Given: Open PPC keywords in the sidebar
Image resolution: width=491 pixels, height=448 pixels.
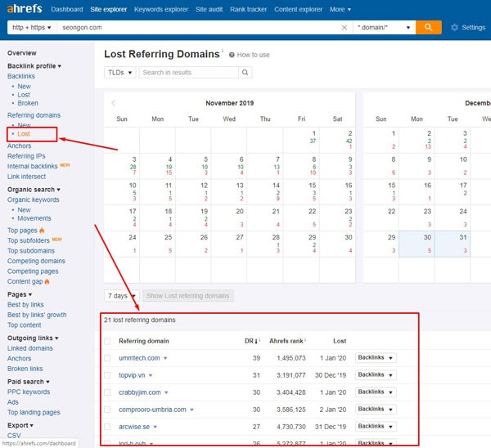Looking at the screenshot, I should (29, 392).
